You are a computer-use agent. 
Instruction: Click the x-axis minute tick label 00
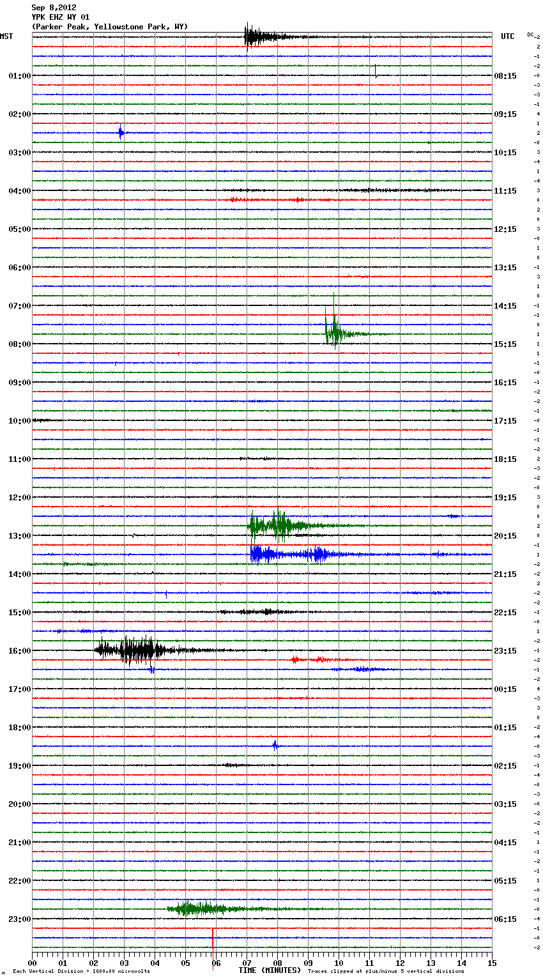coord(32,963)
